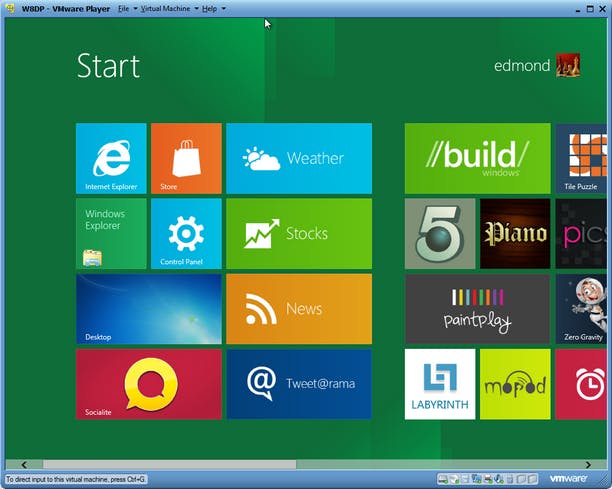Open the red alarm clock tile
Screen dimensions: 612x489
pyautogui.click(x=581, y=384)
